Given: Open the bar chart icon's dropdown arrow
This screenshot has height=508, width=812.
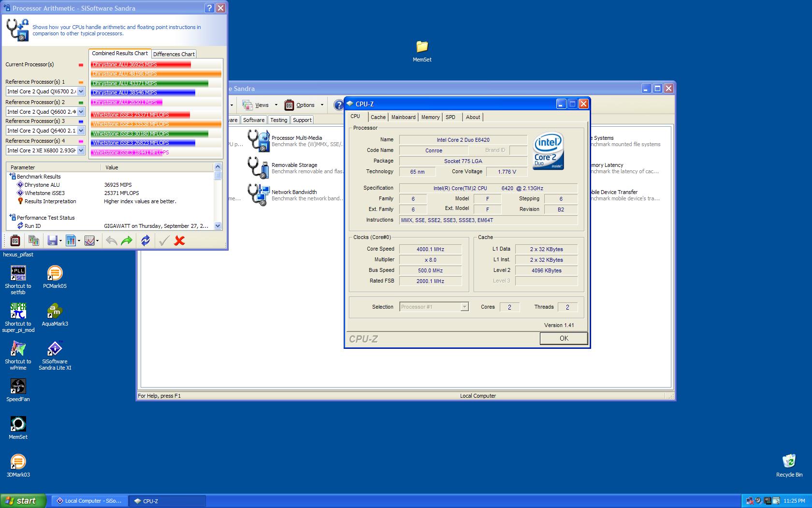Looking at the screenshot, I should pyautogui.click(x=78, y=241).
